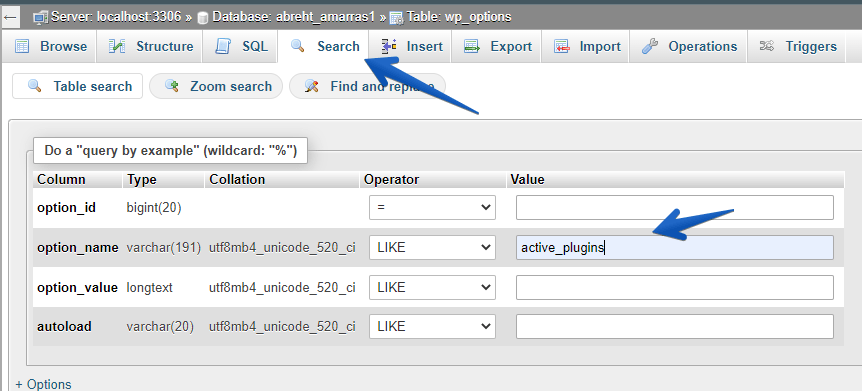Click the Browse tab table icon
The image size is (862, 391).
tap(21, 46)
